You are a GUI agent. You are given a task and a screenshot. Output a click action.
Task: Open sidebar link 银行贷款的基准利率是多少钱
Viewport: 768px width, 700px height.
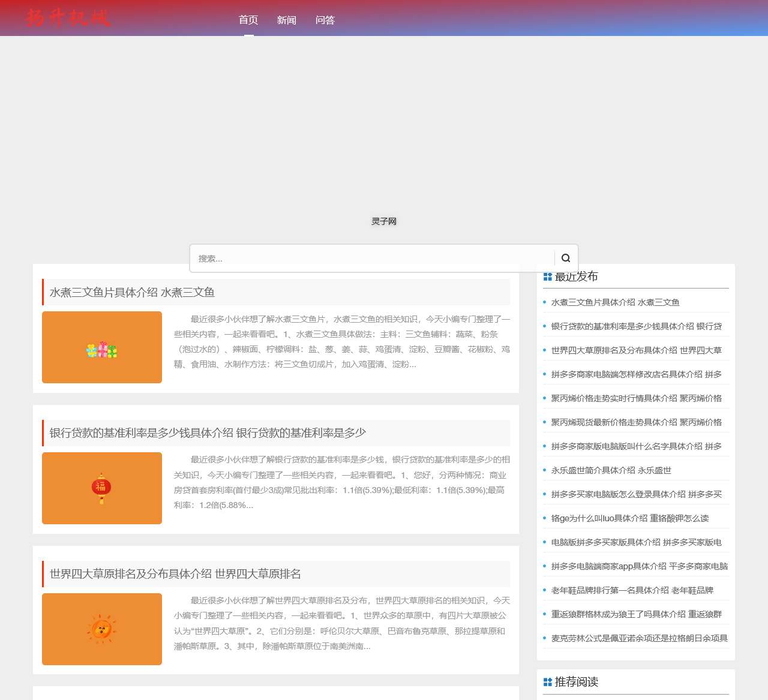pos(637,326)
